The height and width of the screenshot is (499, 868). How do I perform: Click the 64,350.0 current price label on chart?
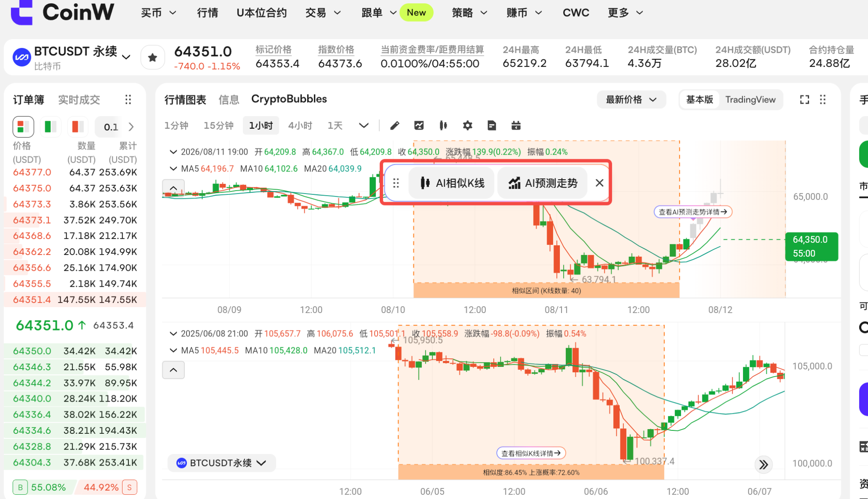pos(812,246)
